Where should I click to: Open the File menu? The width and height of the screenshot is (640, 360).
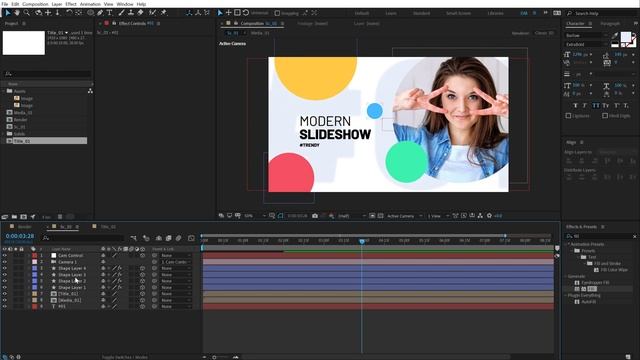point(4,4)
